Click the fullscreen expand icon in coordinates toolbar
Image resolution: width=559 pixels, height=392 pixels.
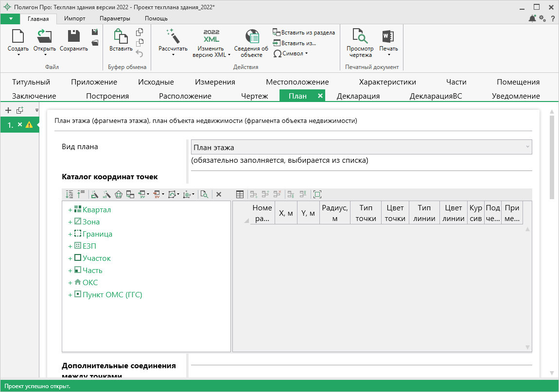[317, 194]
